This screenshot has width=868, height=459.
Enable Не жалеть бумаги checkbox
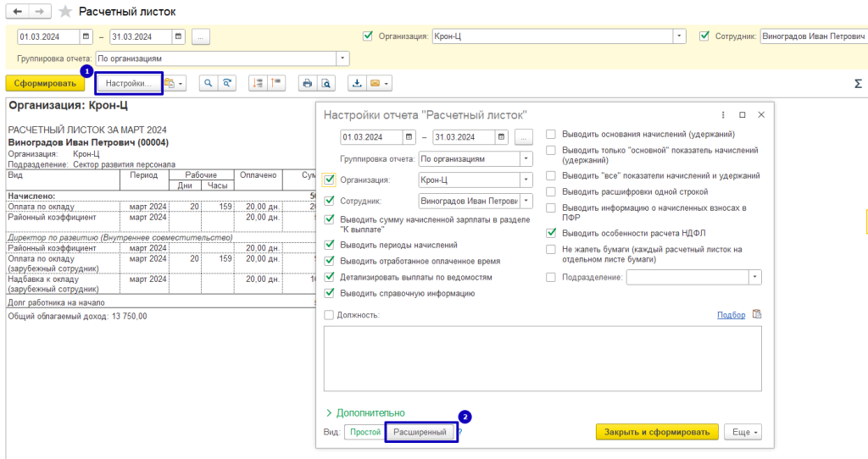pyautogui.click(x=551, y=250)
